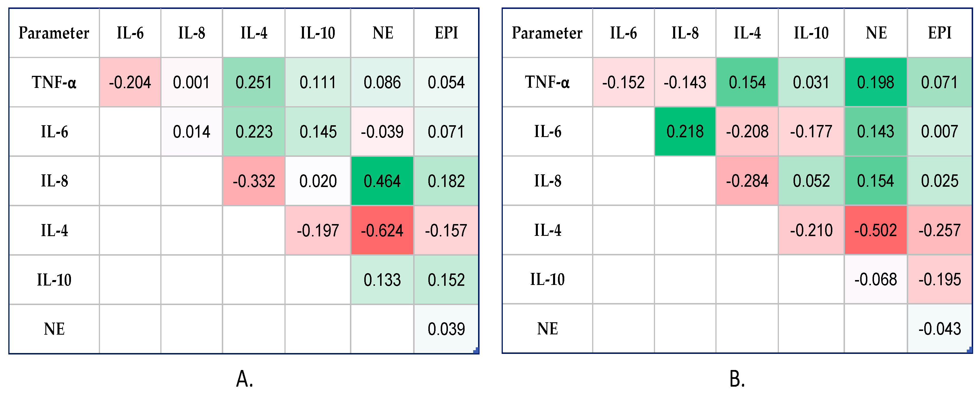
Task: Click the caption label A.
Action: point(244,379)
